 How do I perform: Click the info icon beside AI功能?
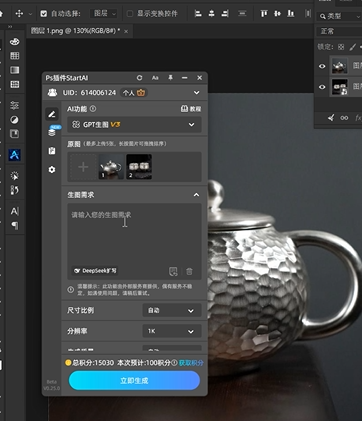coord(93,109)
